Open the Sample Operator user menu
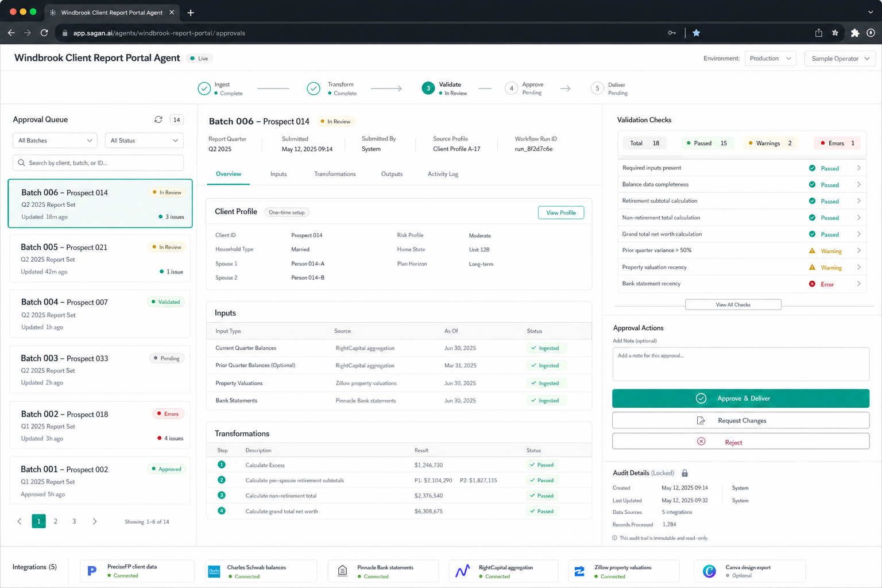Screen dimensions: 882x588 tap(840, 59)
